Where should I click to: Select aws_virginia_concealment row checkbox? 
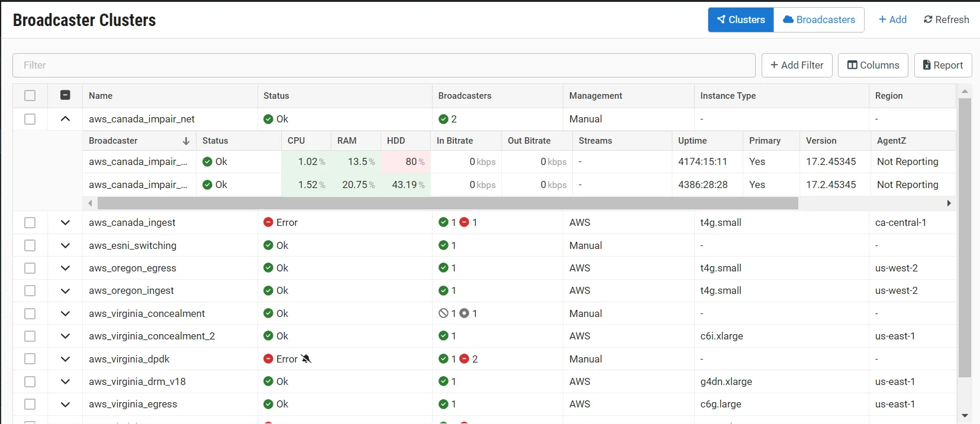[30, 313]
